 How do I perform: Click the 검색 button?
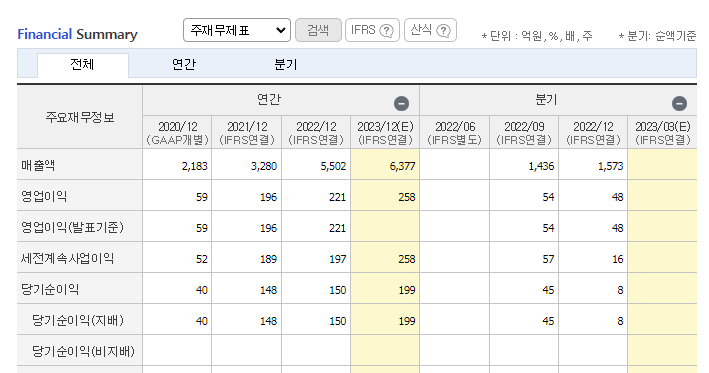coord(318,30)
